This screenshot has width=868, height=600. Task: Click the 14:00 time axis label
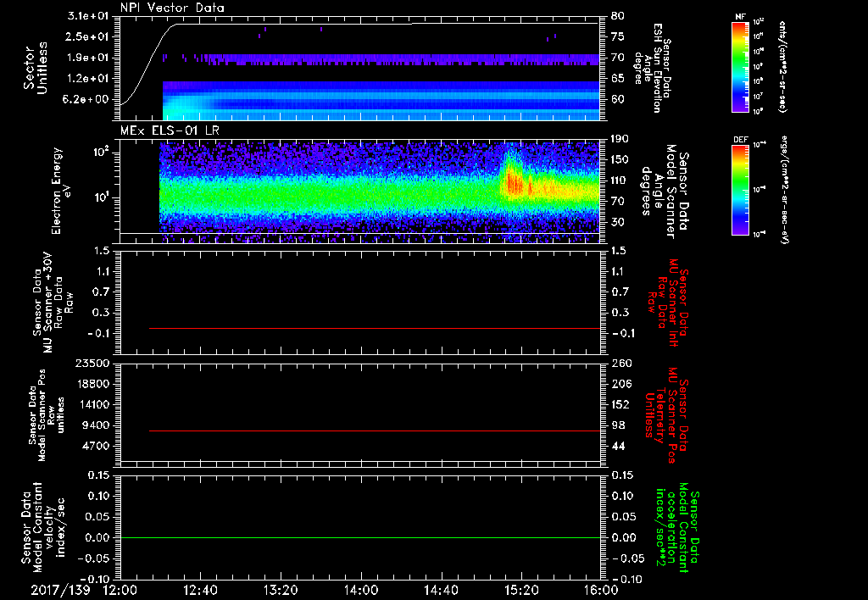pyautogui.click(x=361, y=590)
